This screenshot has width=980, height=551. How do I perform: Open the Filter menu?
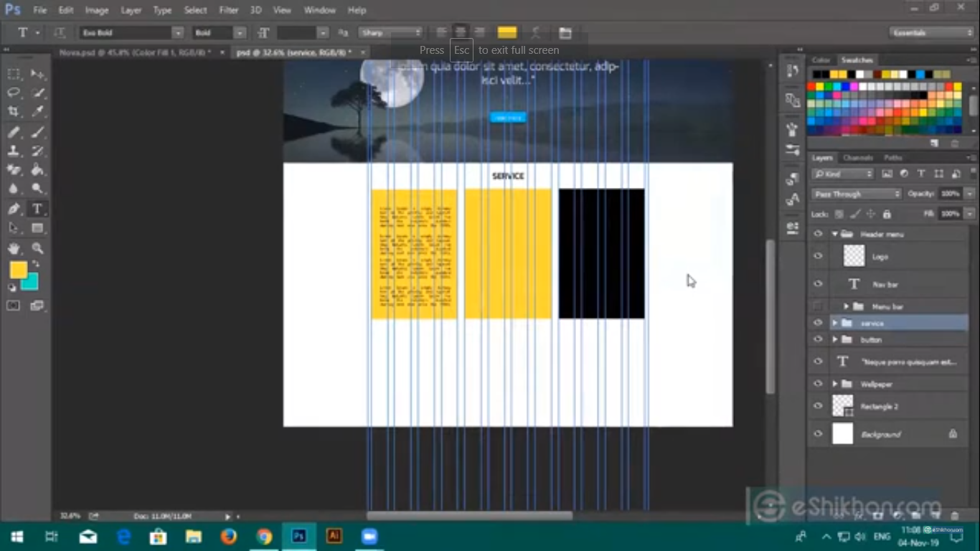(228, 9)
